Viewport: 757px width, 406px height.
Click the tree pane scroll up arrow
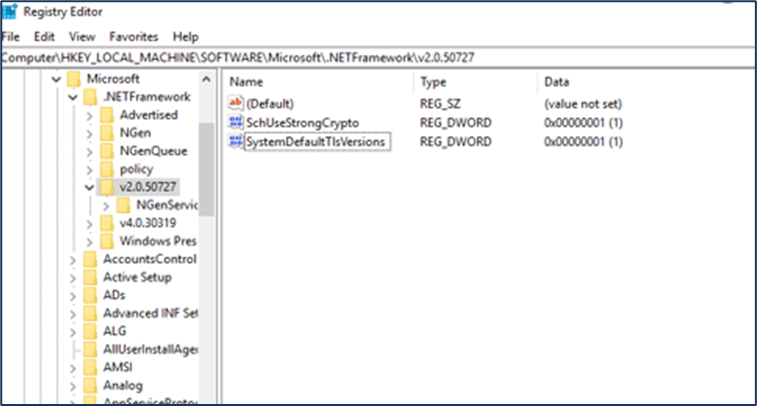pos(206,79)
